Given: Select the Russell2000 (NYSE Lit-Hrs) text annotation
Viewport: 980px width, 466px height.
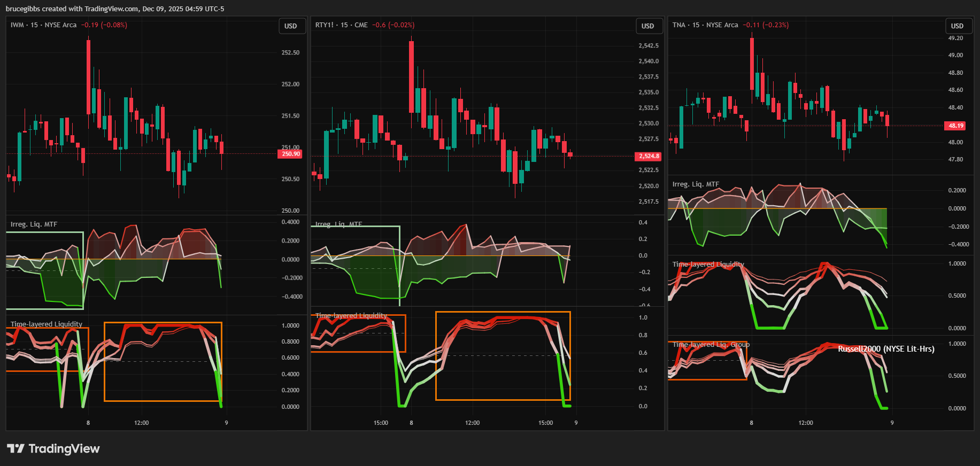Looking at the screenshot, I should coord(886,349).
